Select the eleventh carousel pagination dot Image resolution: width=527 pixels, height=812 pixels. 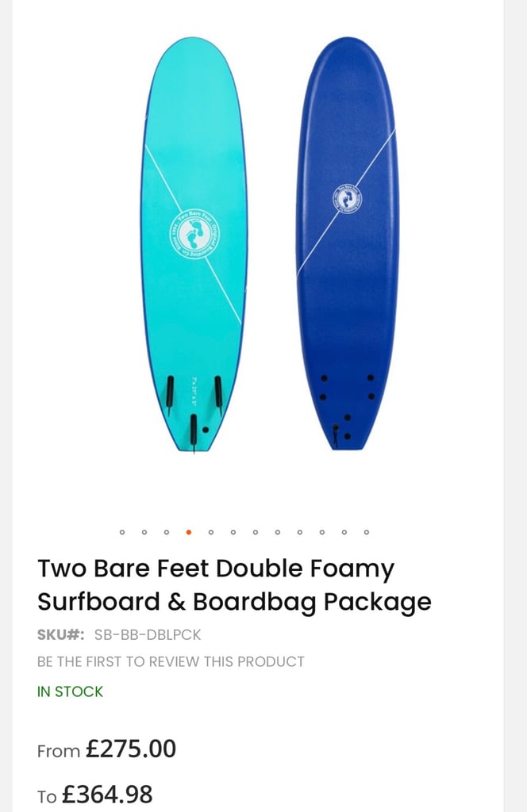point(344,532)
